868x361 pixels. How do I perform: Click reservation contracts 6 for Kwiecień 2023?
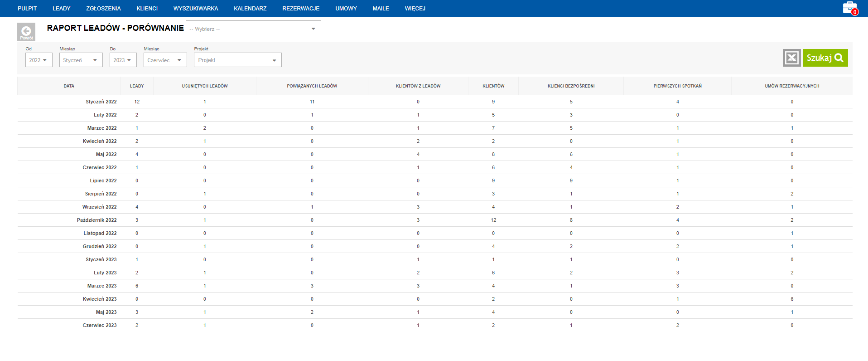pos(792,299)
